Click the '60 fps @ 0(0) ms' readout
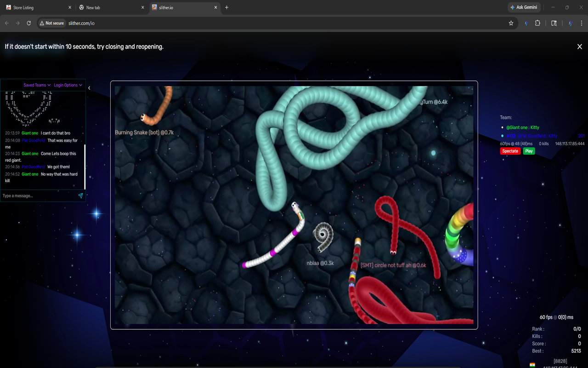This screenshot has height=368, width=588. coord(556,317)
